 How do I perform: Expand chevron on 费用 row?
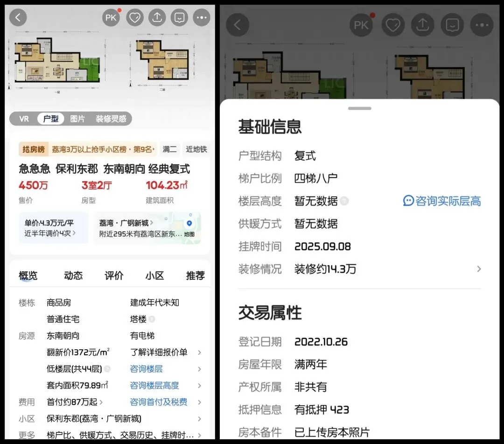tap(200, 402)
